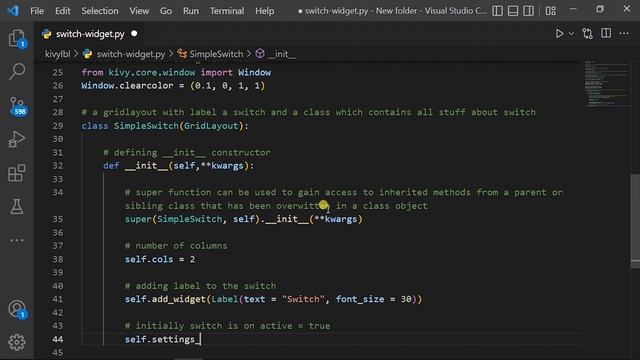Open the Go menu

click(166, 11)
